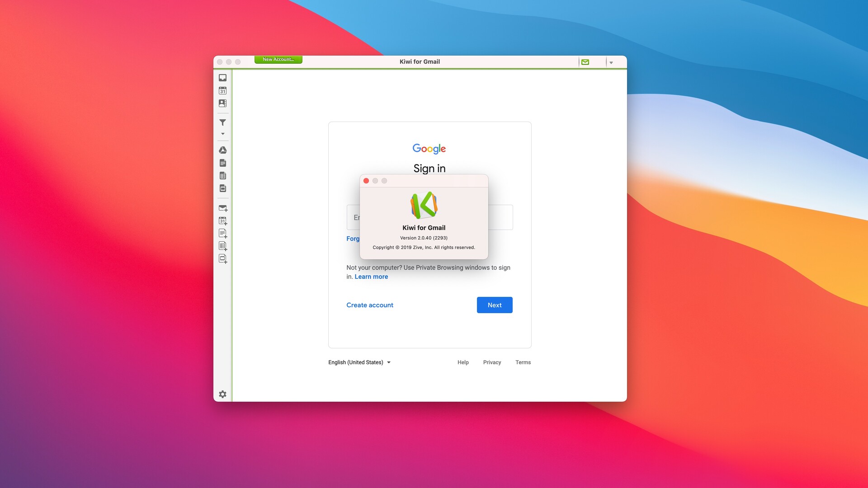Create new spreadsheet icon

click(223, 246)
